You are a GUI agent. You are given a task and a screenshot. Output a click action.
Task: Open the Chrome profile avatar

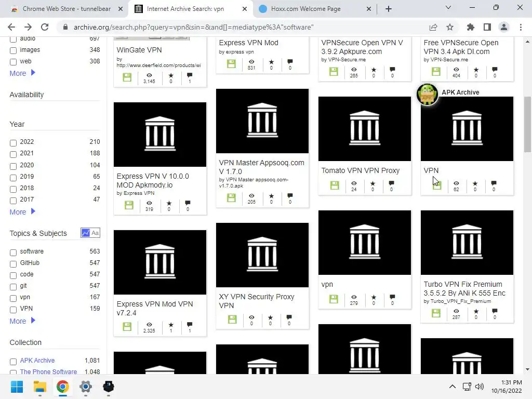[504, 27]
